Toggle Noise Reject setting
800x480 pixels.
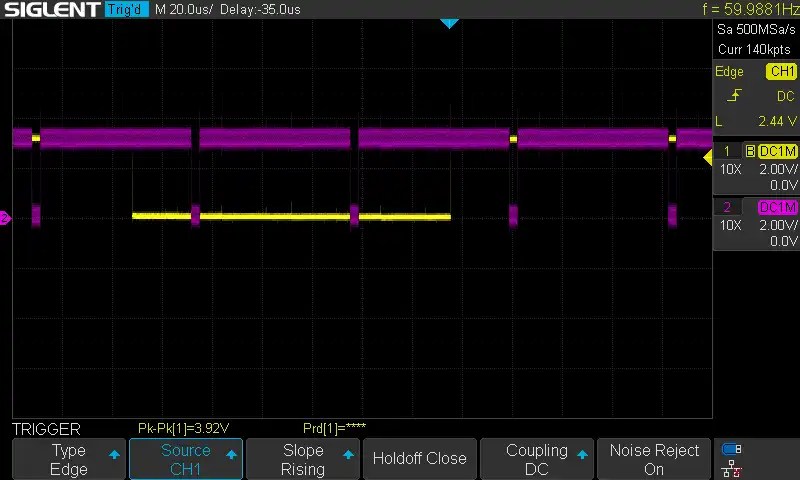(654, 459)
